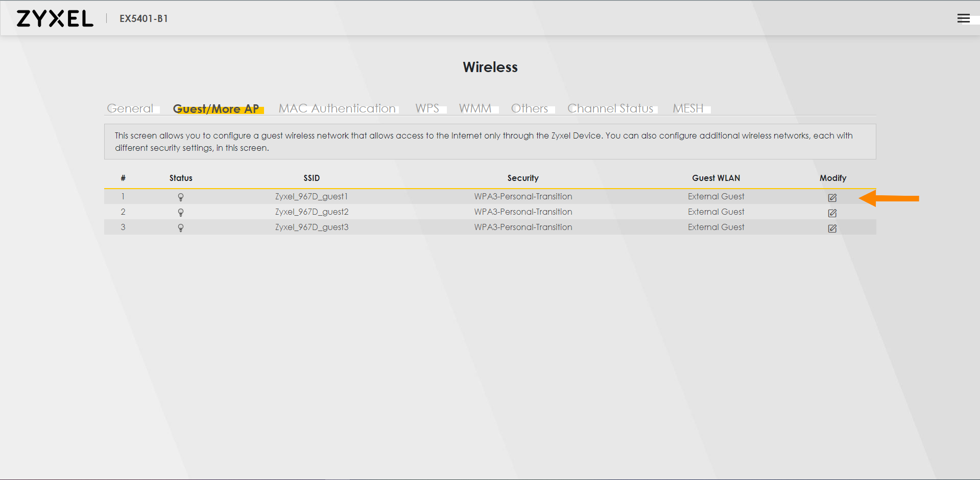Open the hamburger menu icon
The height and width of the screenshot is (480, 980).
point(963,18)
